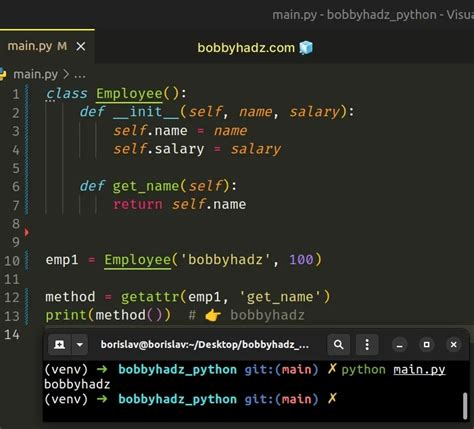The width and height of the screenshot is (474, 429).
Task: Click self.salary on line 4
Action: [159, 149]
